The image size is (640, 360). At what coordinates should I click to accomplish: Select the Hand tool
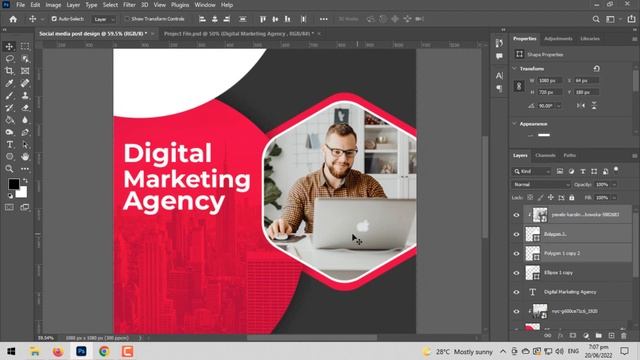[x=25, y=156]
